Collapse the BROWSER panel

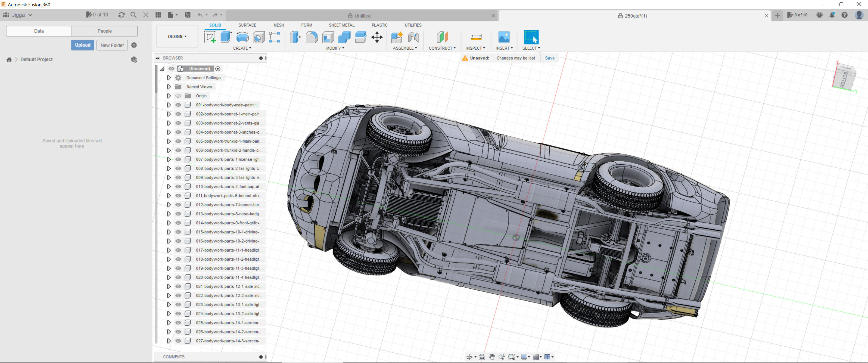tap(157, 58)
